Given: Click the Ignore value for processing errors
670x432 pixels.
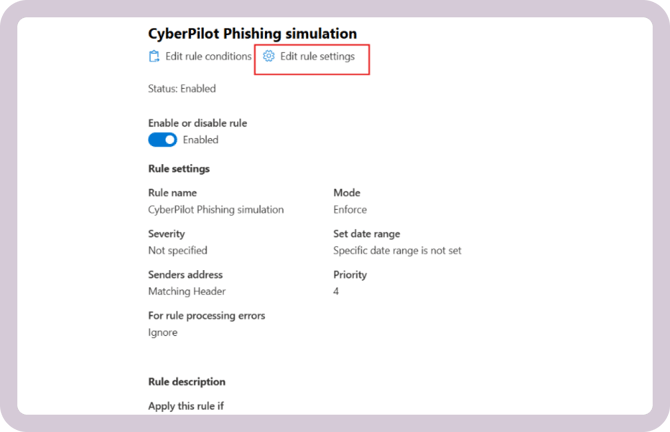Looking at the screenshot, I should point(162,333).
